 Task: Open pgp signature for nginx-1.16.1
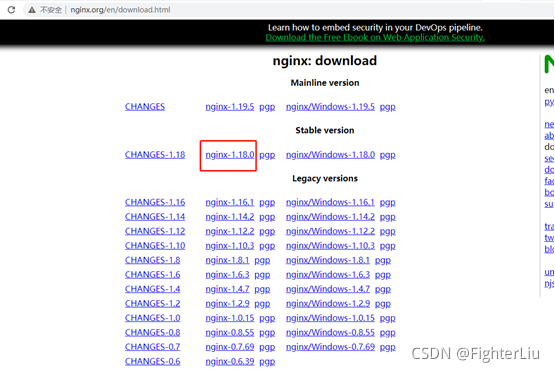click(x=267, y=202)
